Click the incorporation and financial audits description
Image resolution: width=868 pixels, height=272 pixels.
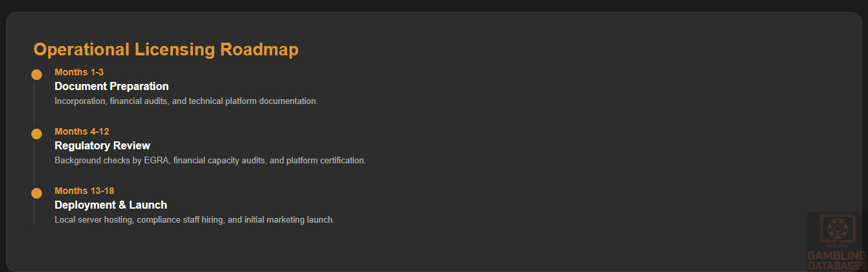[x=186, y=101]
